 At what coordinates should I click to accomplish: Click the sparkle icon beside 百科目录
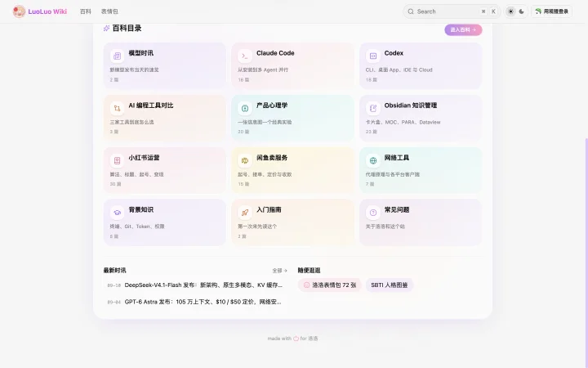tap(106, 28)
